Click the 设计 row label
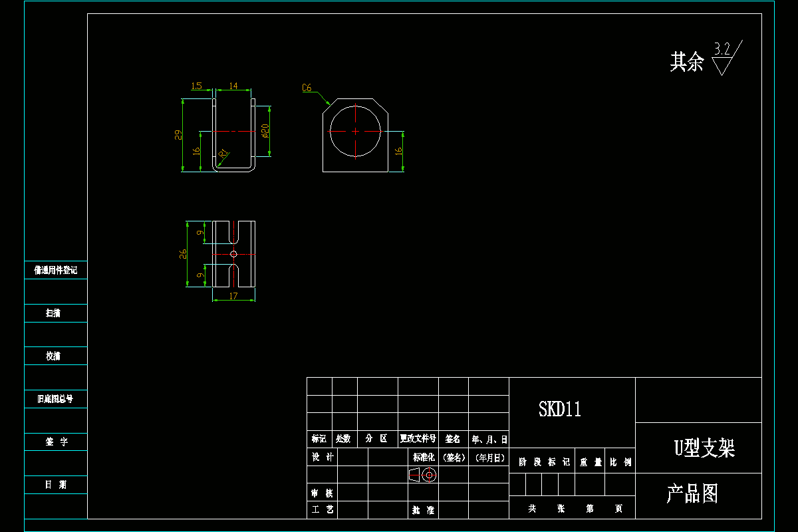Viewport: 798px width, 532px height. [323, 458]
